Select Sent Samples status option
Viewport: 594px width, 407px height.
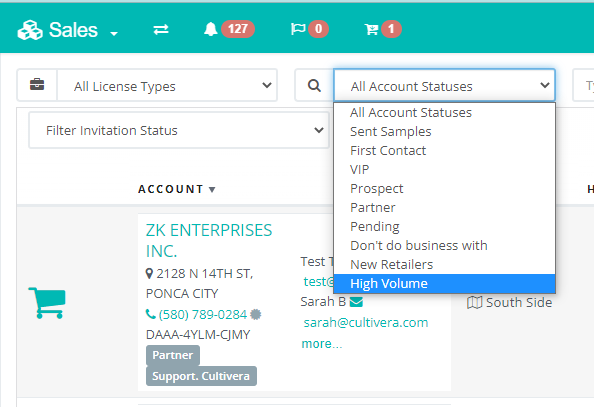click(x=444, y=131)
